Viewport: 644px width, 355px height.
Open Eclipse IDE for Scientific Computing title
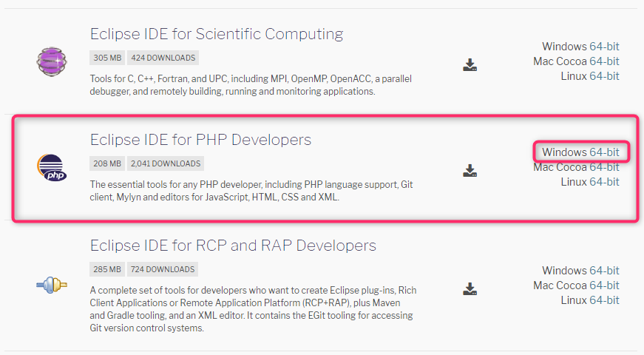point(217,34)
